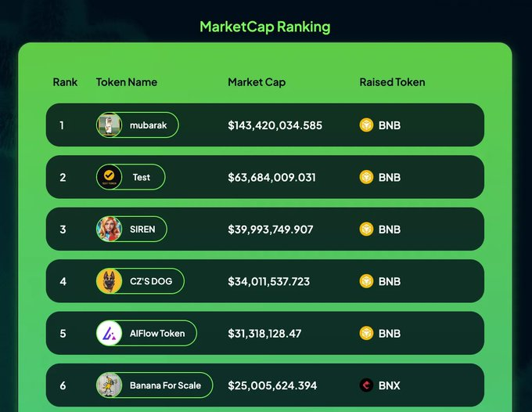Select the rank 4 CZ'S DOG row

[265, 281]
